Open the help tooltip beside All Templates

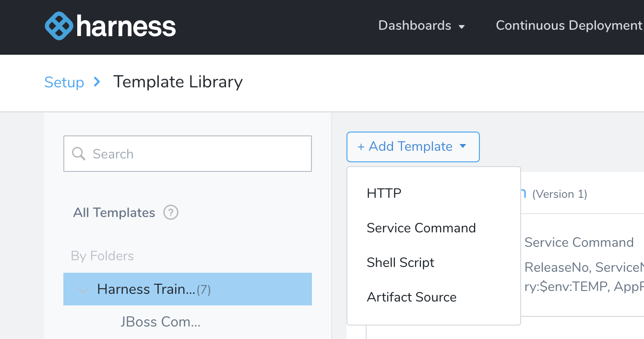click(x=171, y=212)
